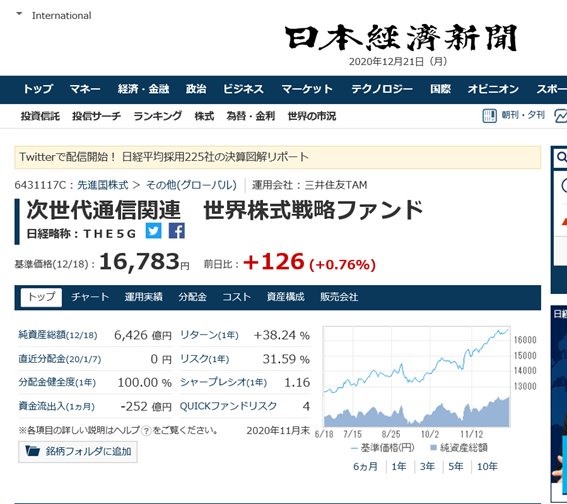Expand the International dropdown arrow
The width and height of the screenshot is (567, 504).
[x=19, y=14]
